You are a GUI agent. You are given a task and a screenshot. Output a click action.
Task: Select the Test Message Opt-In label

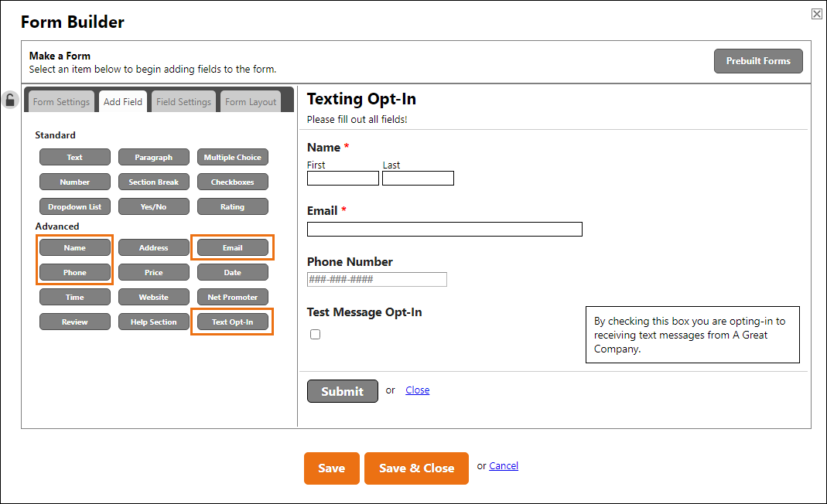point(364,312)
